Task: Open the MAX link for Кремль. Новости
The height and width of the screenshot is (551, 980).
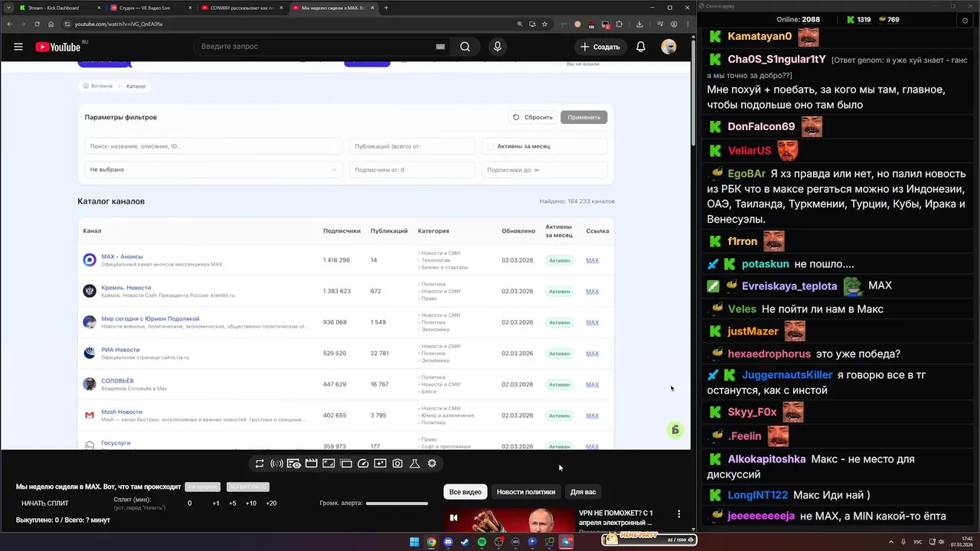Action: click(593, 292)
